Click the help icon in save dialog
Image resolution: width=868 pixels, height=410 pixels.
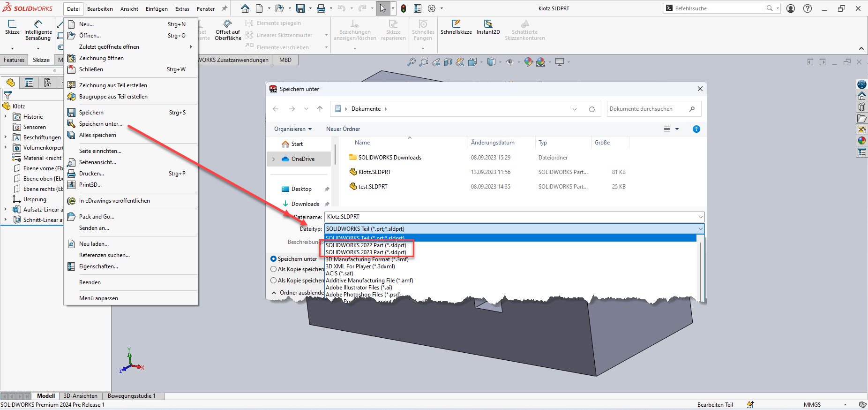point(696,129)
